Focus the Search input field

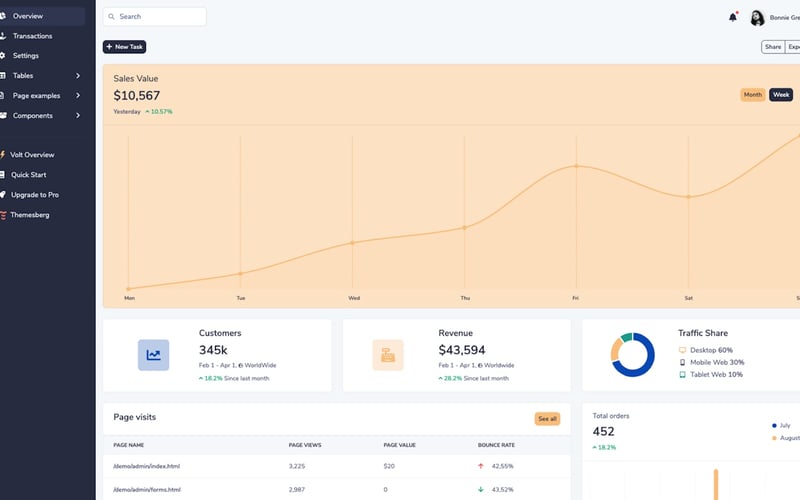155,17
